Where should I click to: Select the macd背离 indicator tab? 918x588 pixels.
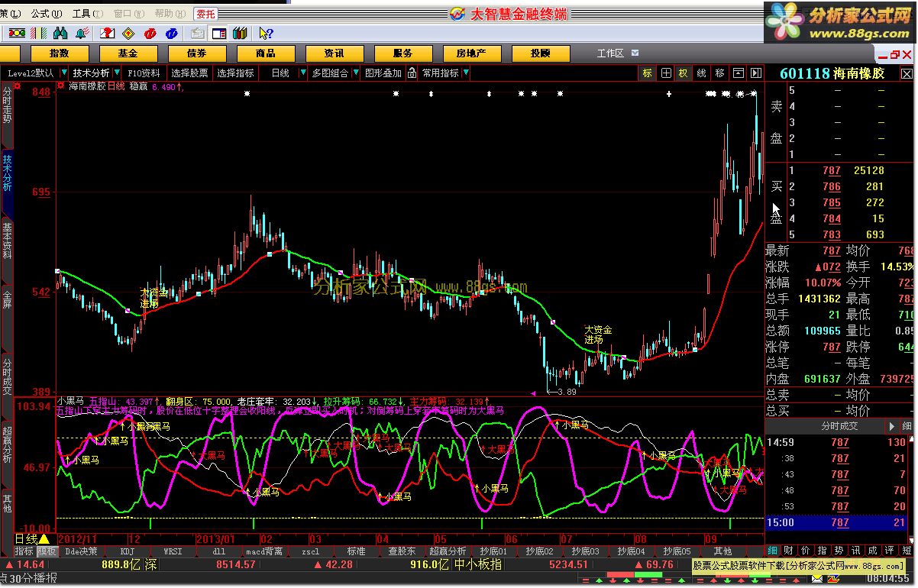264,551
